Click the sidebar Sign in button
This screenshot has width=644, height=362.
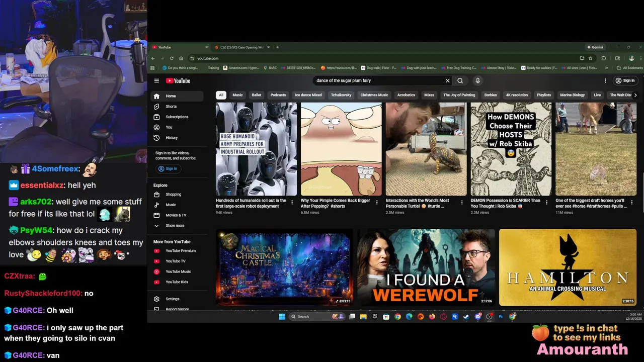point(168,169)
